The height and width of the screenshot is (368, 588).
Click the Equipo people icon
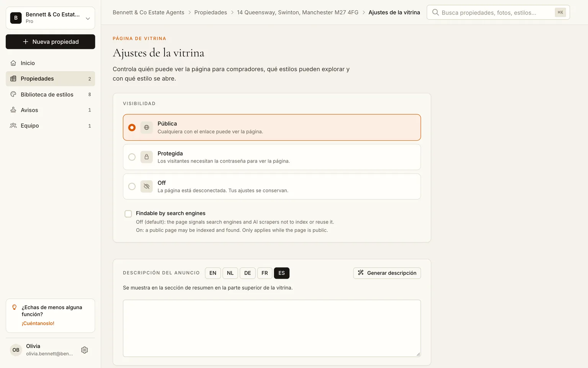click(13, 126)
